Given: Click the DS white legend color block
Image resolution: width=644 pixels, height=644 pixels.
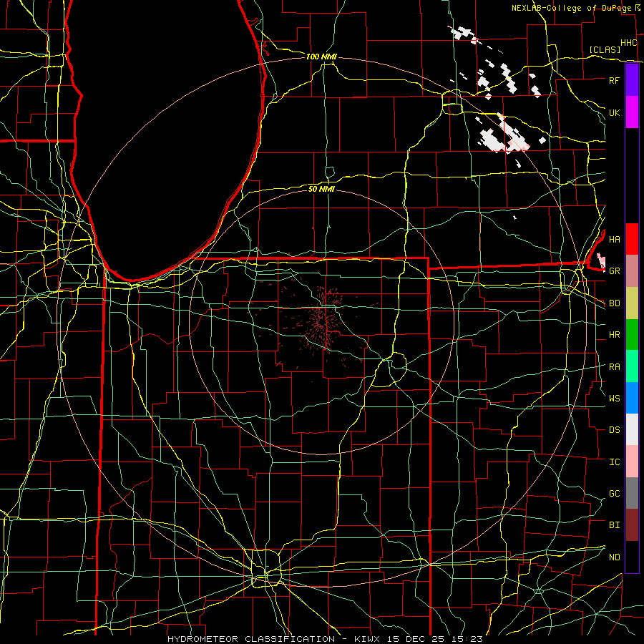Looking at the screenshot, I should (x=632, y=429).
